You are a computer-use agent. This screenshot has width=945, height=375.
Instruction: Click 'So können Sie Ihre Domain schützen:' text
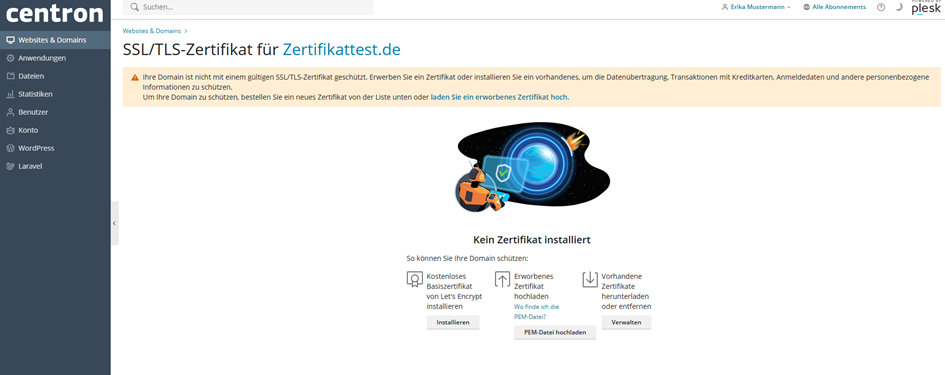pos(468,258)
